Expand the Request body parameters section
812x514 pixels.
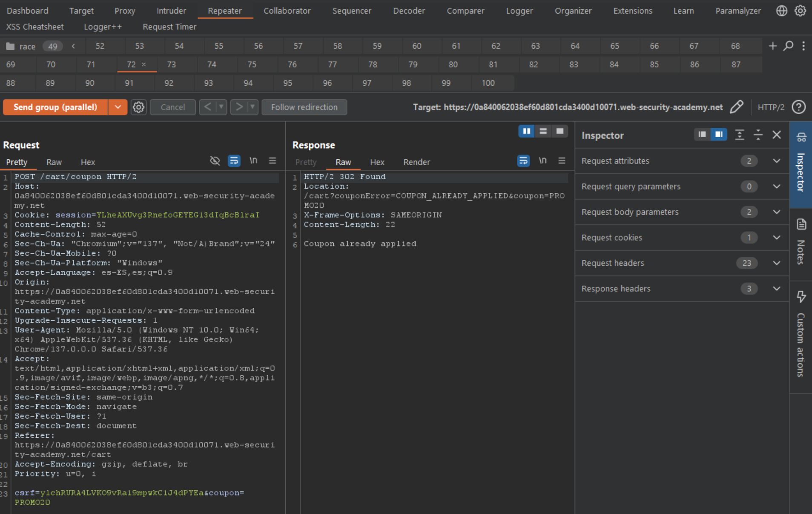click(x=776, y=212)
